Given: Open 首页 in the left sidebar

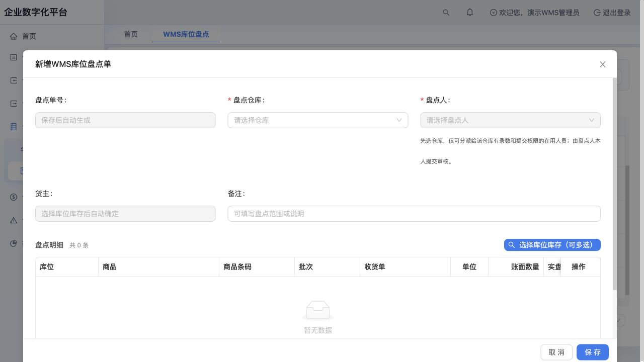Looking at the screenshot, I should (23, 36).
